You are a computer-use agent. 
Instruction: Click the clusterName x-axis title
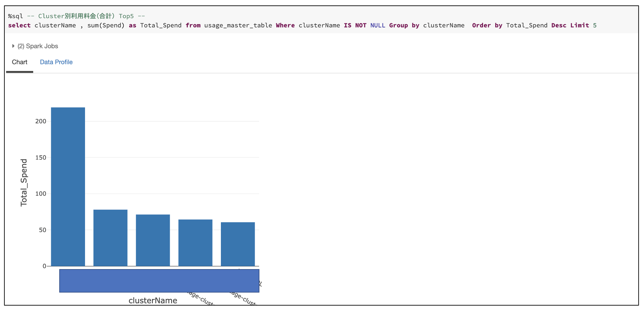[153, 301]
